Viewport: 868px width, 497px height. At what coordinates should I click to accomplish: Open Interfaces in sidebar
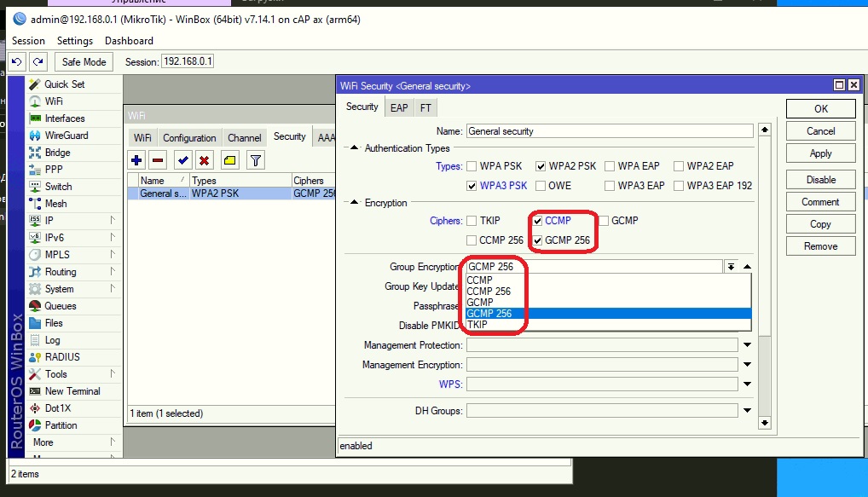[65, 118]
